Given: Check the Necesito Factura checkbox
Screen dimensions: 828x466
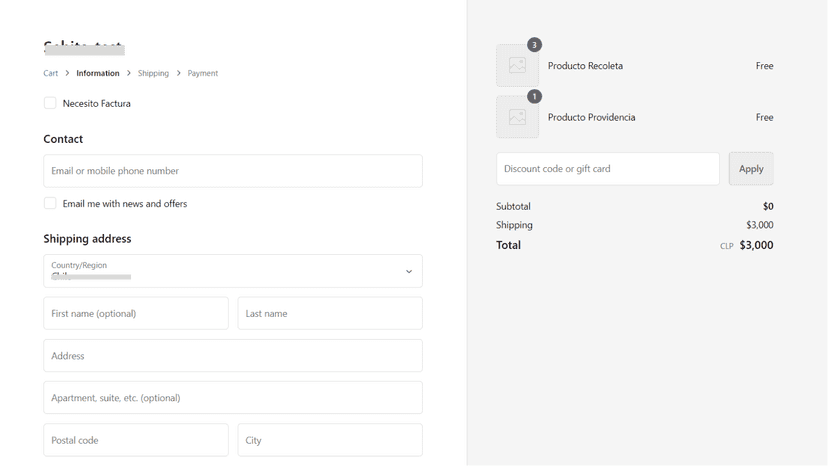Looking at the screenshot, I should tap(50, 103).
